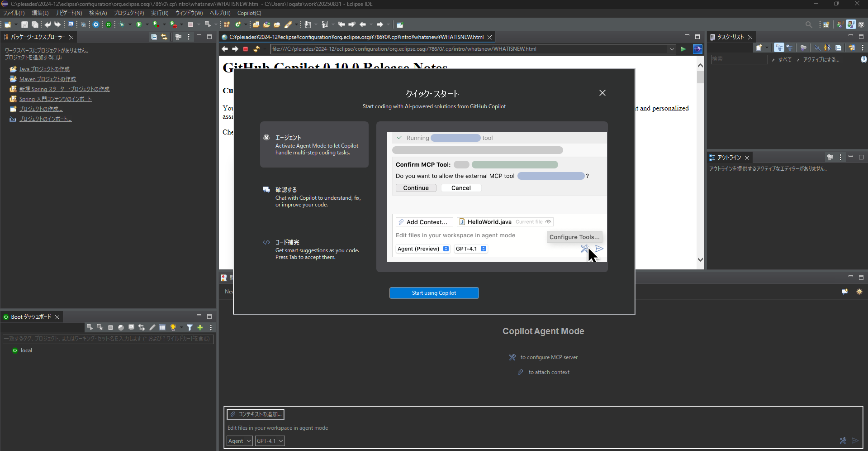Synchronize tasks with the refresh icon
868x451 pixels.
[x=852, y=48]
